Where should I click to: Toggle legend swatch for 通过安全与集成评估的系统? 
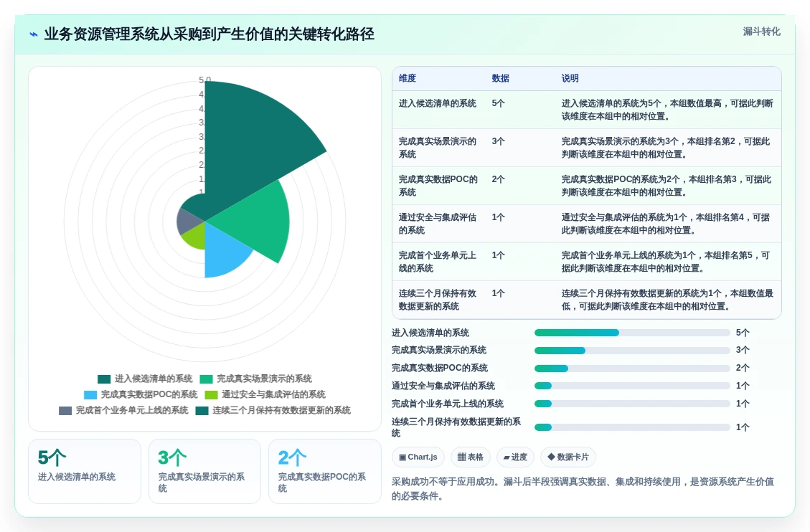[211, 395]
